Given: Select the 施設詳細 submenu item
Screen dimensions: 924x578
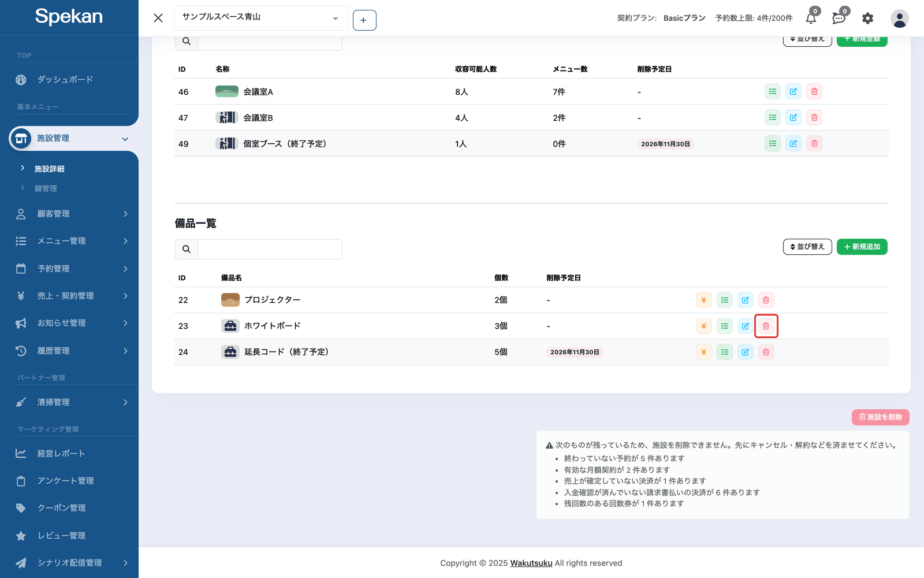Looking at the screenshot, I should point(50,169).
